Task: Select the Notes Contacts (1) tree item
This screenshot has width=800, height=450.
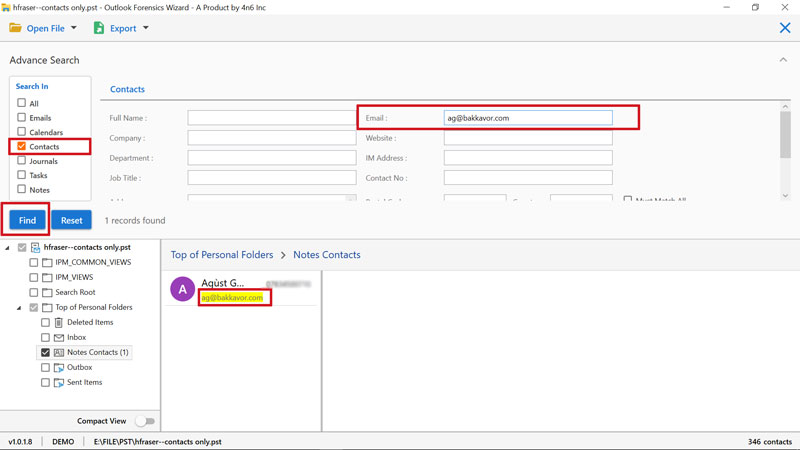Action: [97, 353]
